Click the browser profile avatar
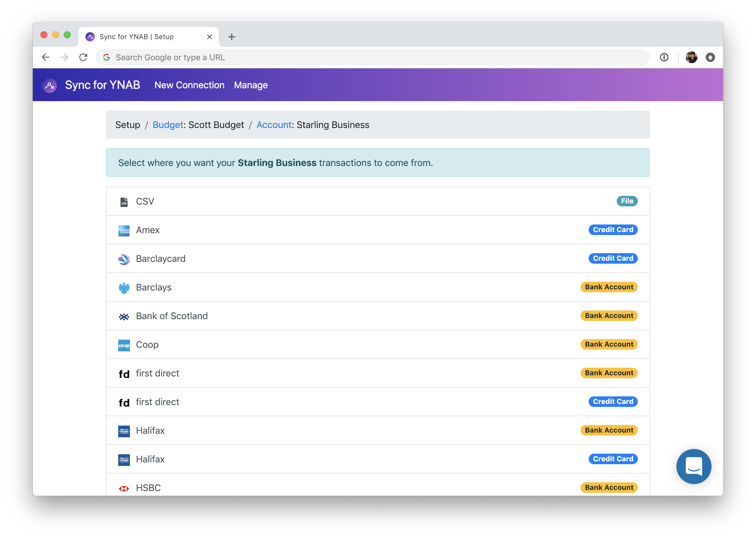Screen dimensions: 756x539 pos(692,57)
